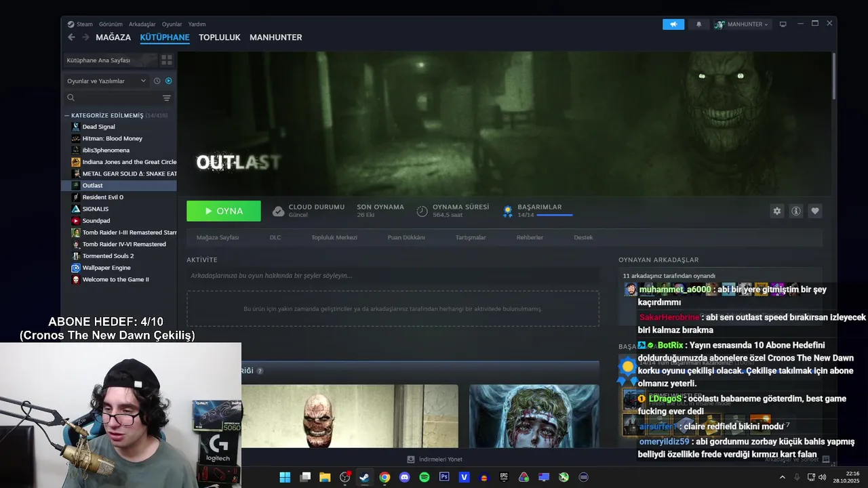Open Photoshop from the taskbar

pos(444,477)
